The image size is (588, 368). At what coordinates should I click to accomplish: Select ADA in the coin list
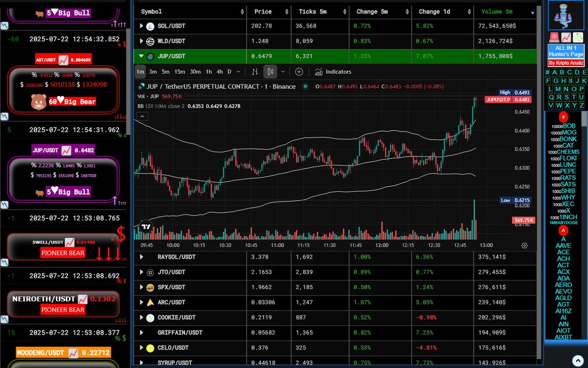(563, 278)
